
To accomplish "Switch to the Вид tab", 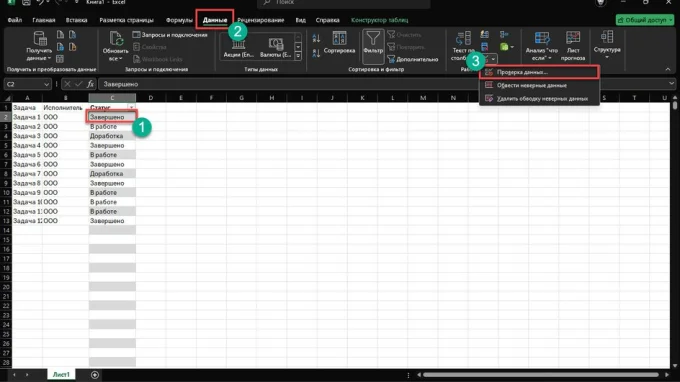I will 301,20.
